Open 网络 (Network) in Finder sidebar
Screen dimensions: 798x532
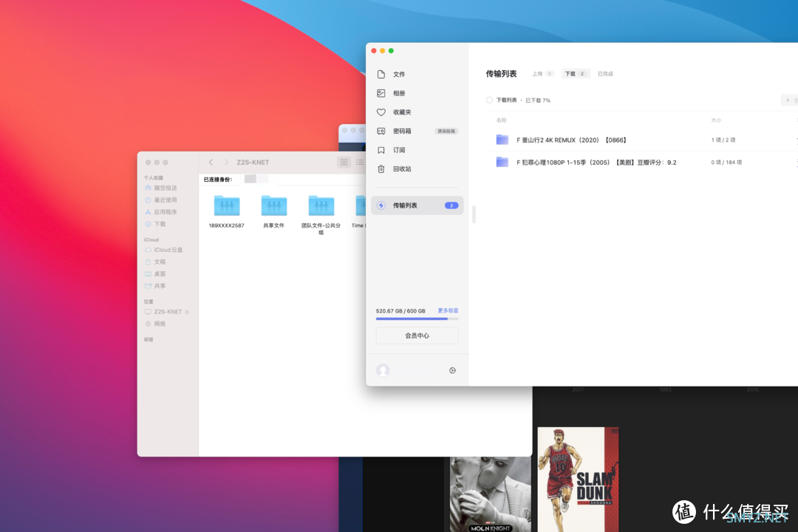tap(160, 324)
